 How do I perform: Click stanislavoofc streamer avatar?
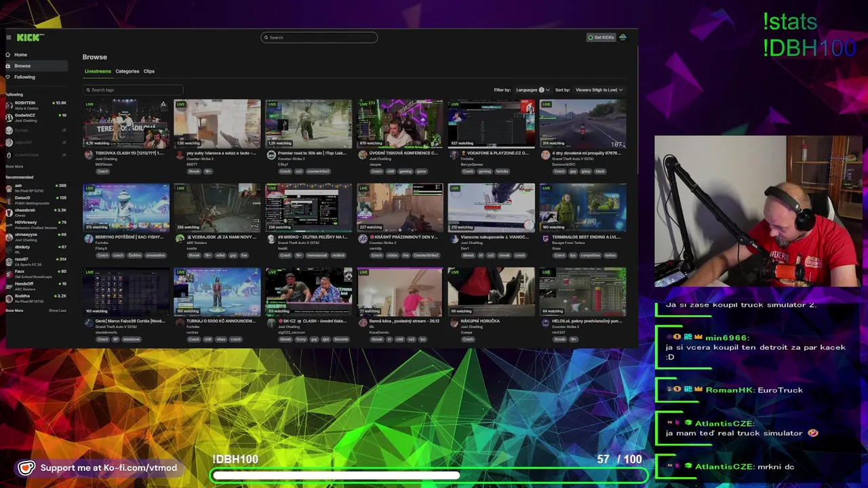[88, 323]
